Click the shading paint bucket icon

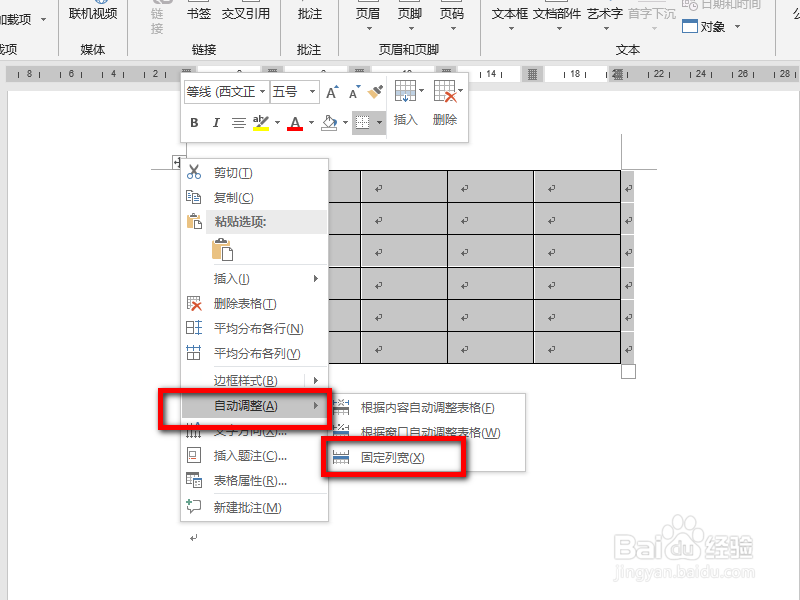click(329, 122)
